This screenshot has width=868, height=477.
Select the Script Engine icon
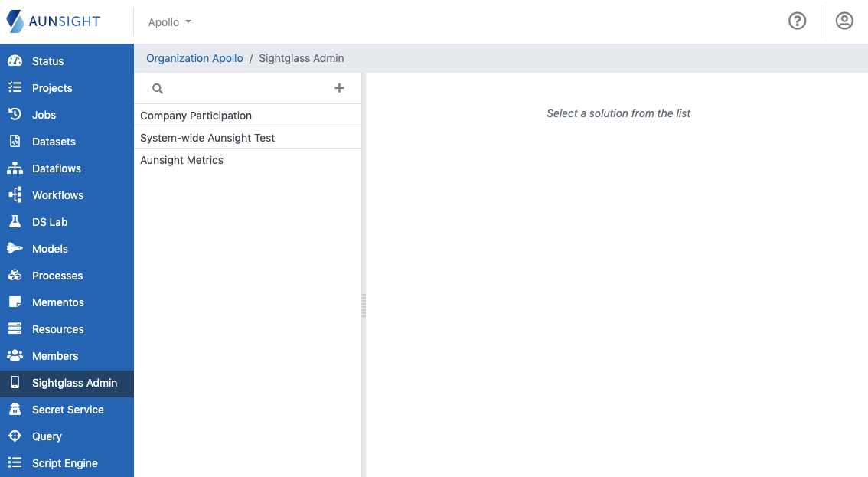[17, 462]
